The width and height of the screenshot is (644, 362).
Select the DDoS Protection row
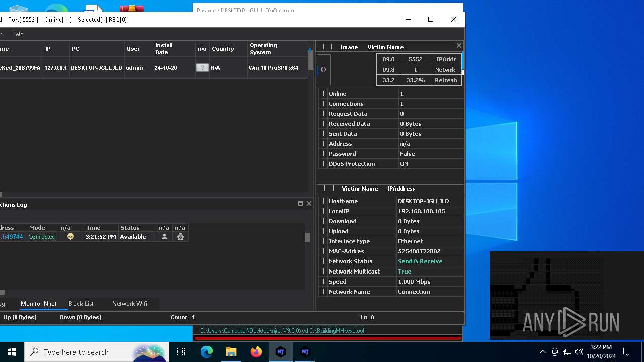[391, 164]
